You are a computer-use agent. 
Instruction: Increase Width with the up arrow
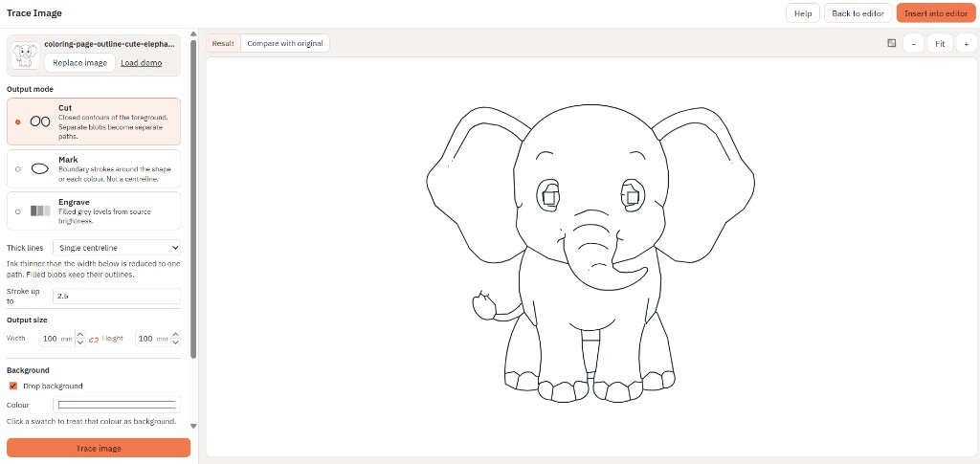coord(80,335)
